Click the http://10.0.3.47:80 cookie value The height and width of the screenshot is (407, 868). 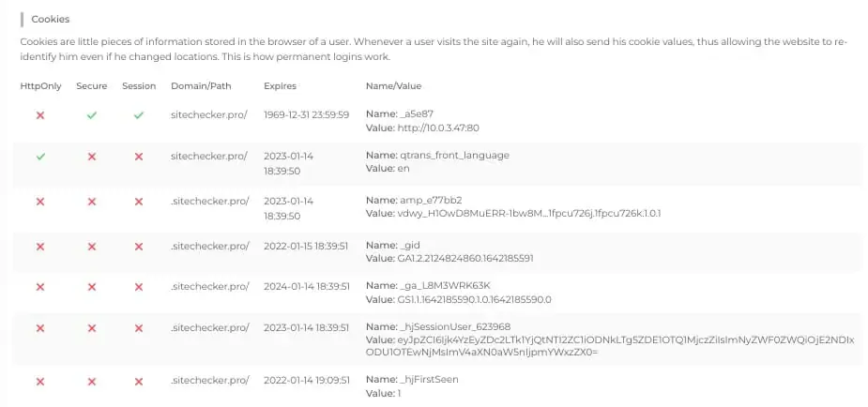click(438, 128)
